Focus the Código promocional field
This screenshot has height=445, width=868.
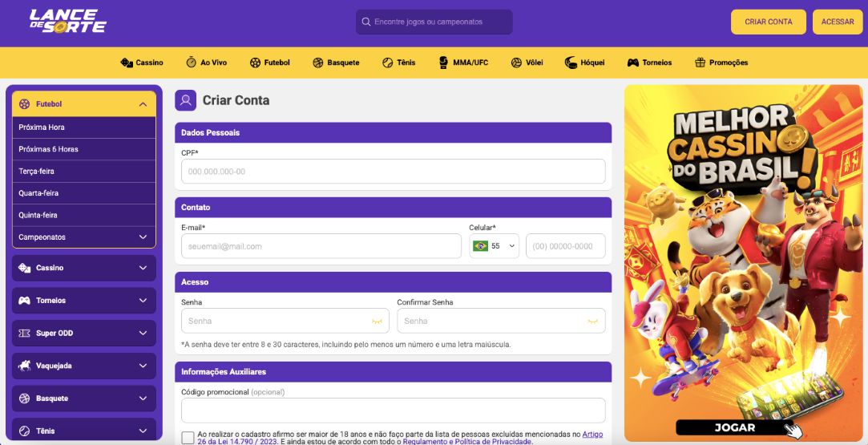[393, 411]
